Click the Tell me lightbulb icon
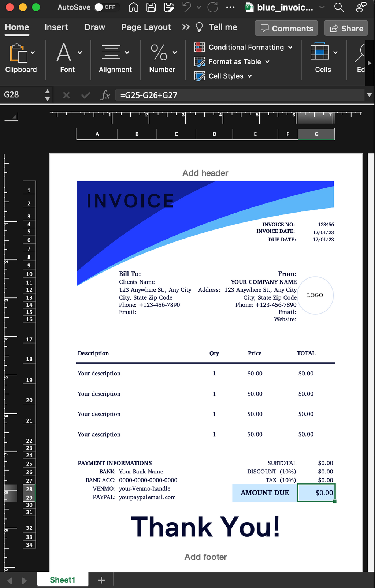The height and width of the screenshot is (588, 375). pos(200,27)
